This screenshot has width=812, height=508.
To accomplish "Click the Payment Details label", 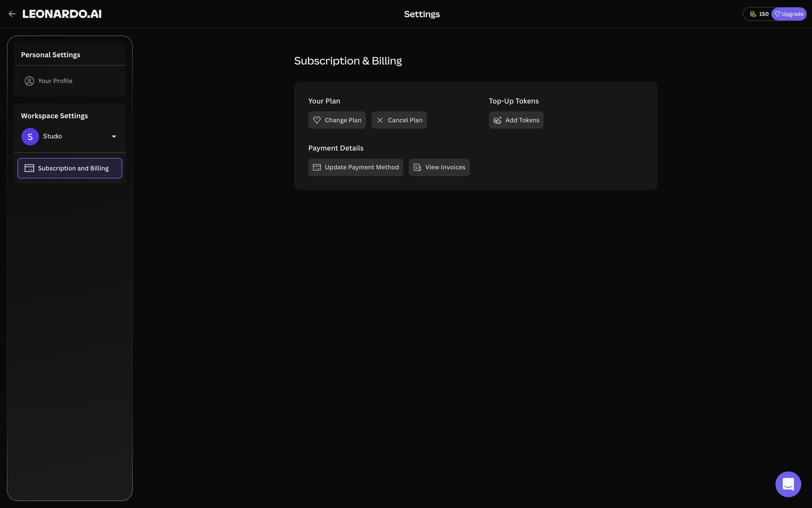I will pos(336,148).
